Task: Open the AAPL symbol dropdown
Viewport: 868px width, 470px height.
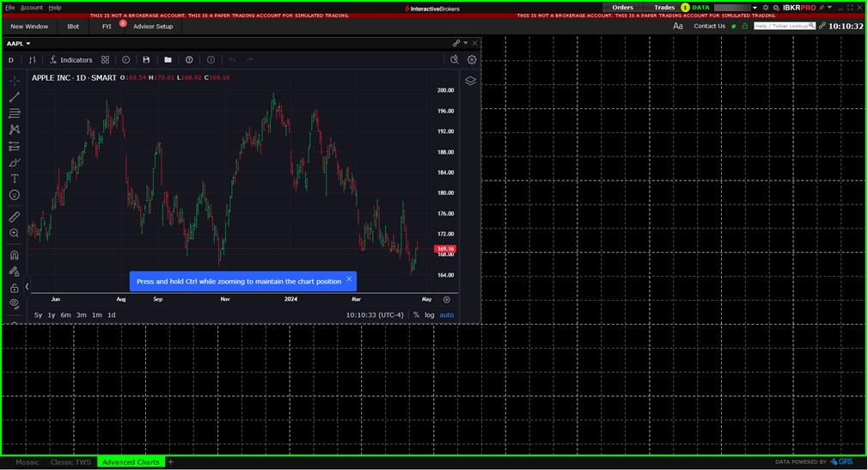Action: (x=19, y=43)
